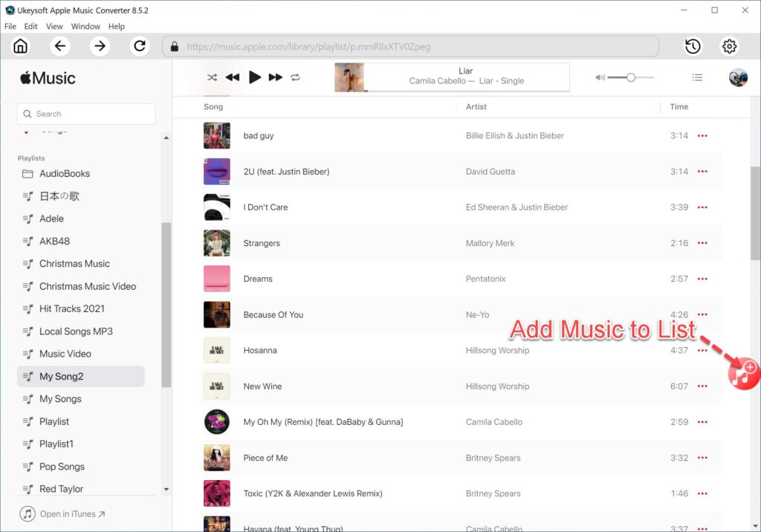Screen dimensions: 761x532
Task: Click the bad guy album cover
Action: click(x=216, y=135)
